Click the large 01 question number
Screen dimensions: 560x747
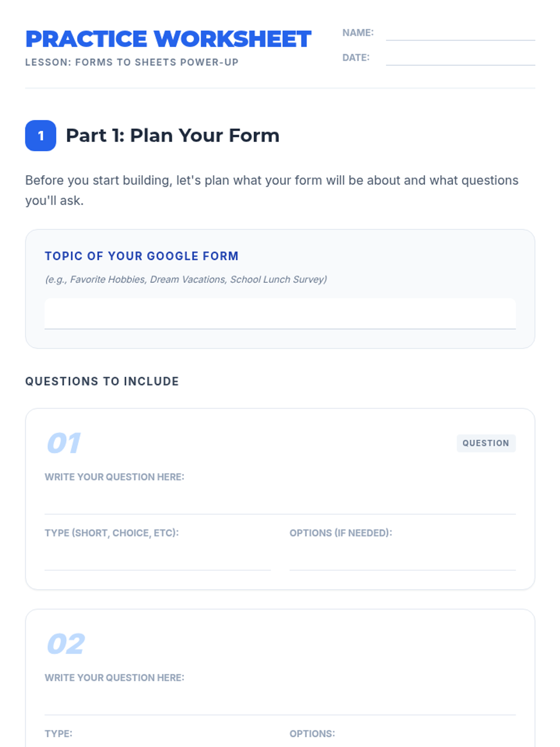point(64,443)
